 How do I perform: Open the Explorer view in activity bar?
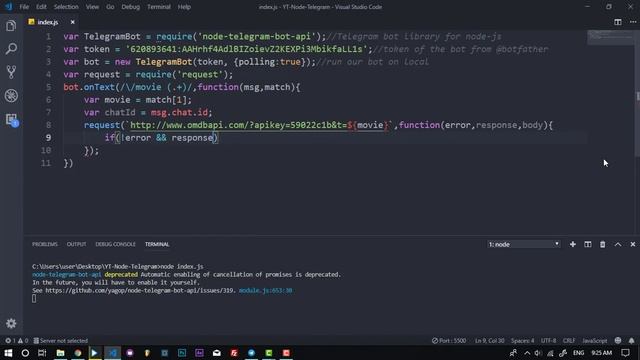tap(11, 26)
